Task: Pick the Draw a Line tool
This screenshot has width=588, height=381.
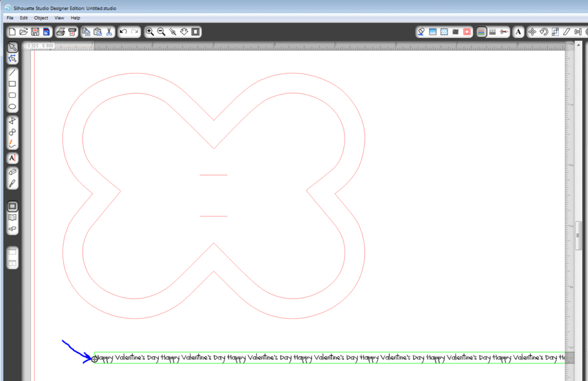Action: click(x=12, y=73)
